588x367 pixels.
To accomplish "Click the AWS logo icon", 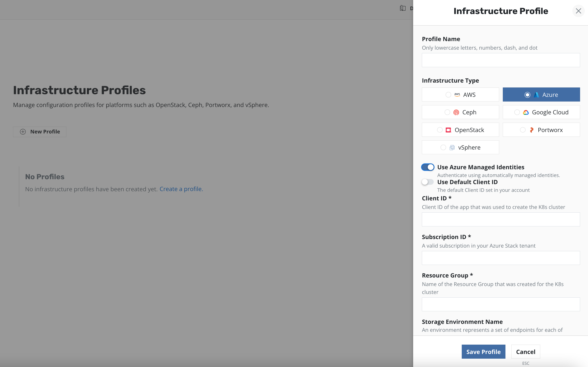I will coord(457,95).
